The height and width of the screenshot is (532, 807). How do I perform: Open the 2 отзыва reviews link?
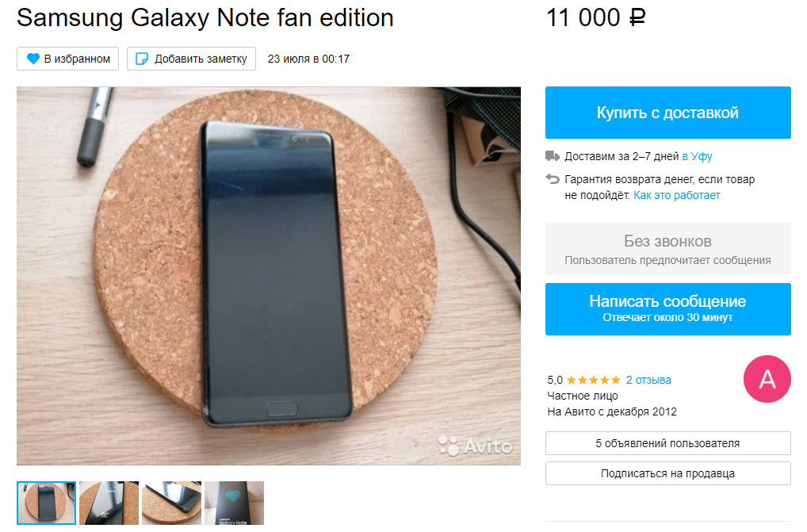point(648,381)
